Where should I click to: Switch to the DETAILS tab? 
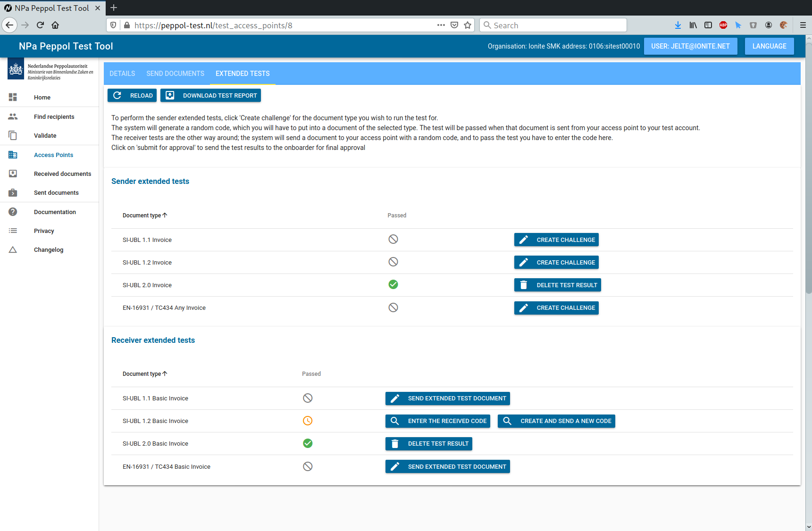pyautogui.click(x=122, y=74)
